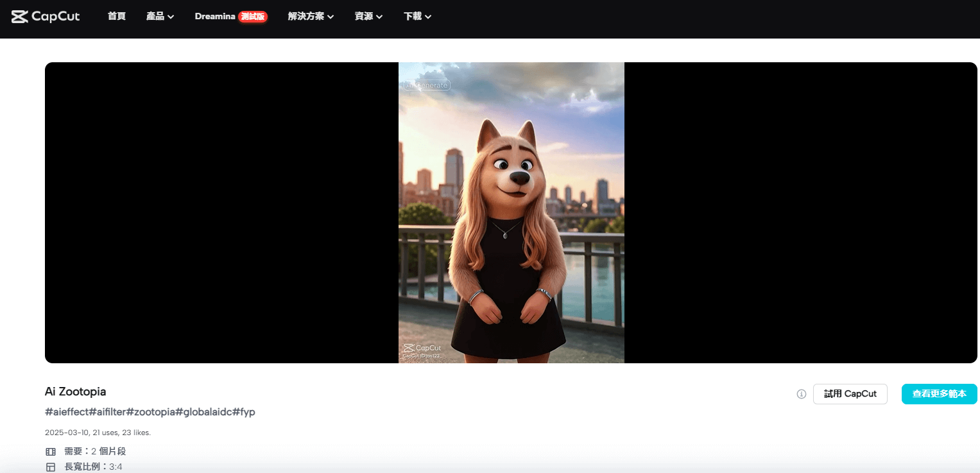
Task: Click the CapCut logo in the top bar
Action: pyautogui.click(x=45, y=15)
